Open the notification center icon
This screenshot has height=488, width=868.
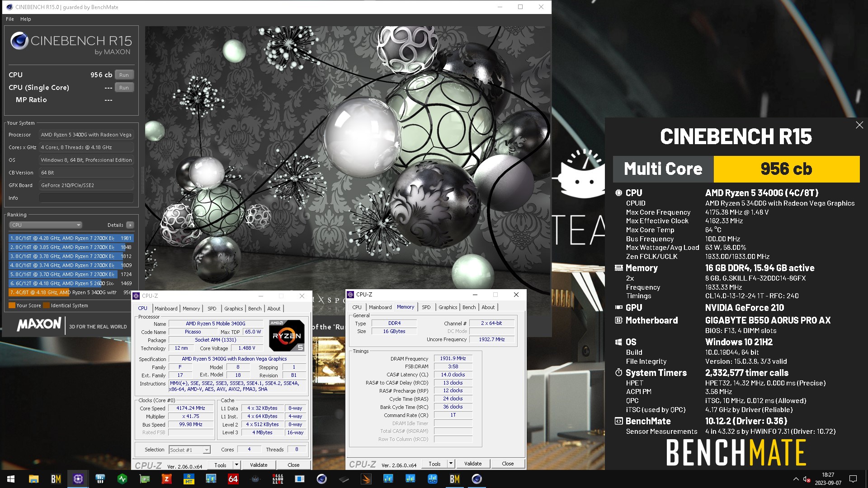pos(853,479)
